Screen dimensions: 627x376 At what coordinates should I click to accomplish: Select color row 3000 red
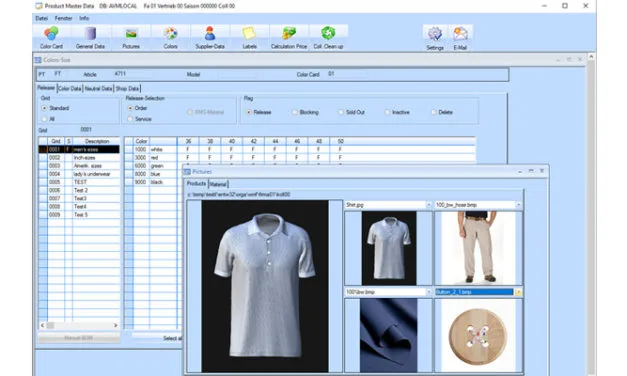(300, 158)
